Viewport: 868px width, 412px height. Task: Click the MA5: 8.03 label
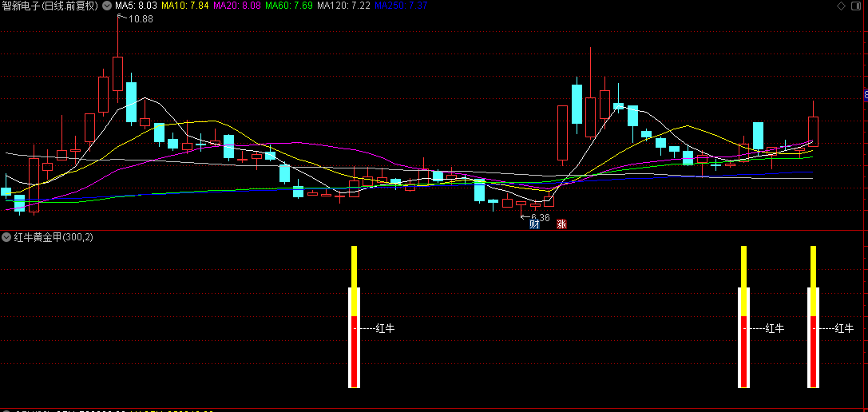137,6
